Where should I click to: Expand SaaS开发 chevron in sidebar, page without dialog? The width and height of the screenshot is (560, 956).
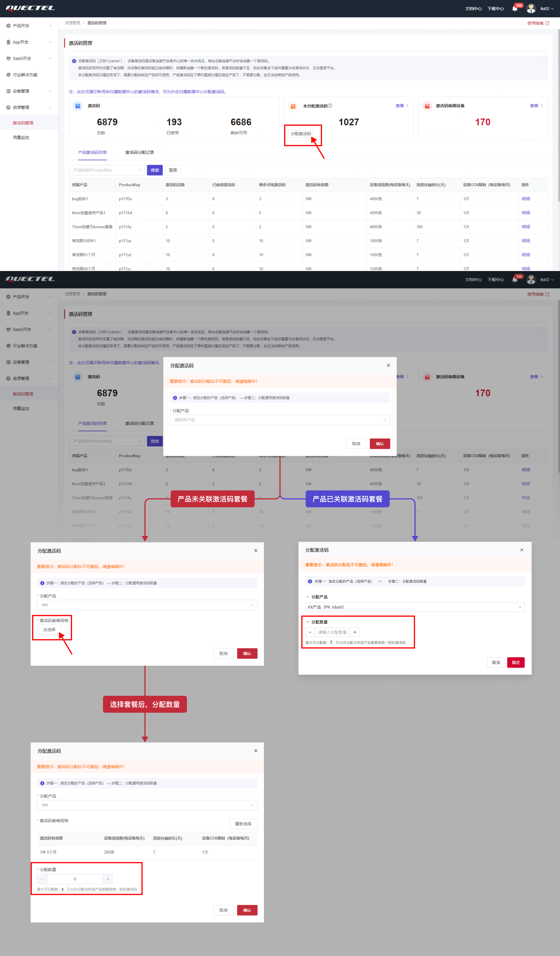pos(50,58)
